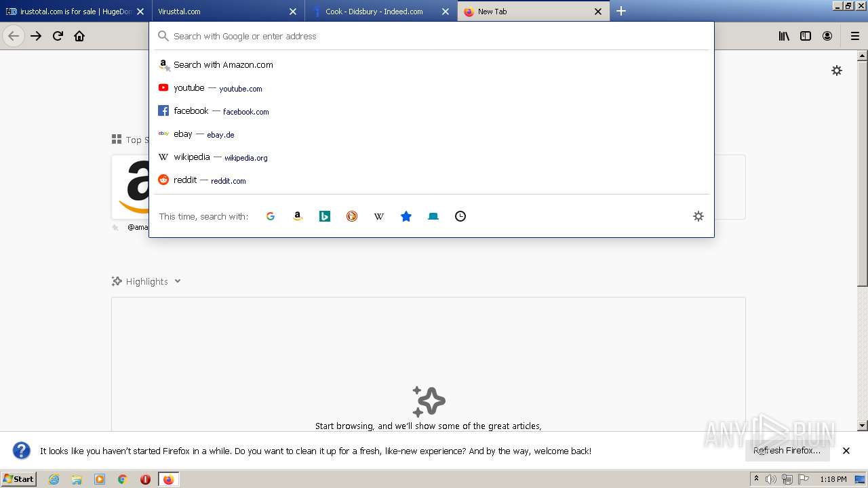868x488 pixels.
Task: Show the sidebars toolbar icon
Action: (806, 36)
